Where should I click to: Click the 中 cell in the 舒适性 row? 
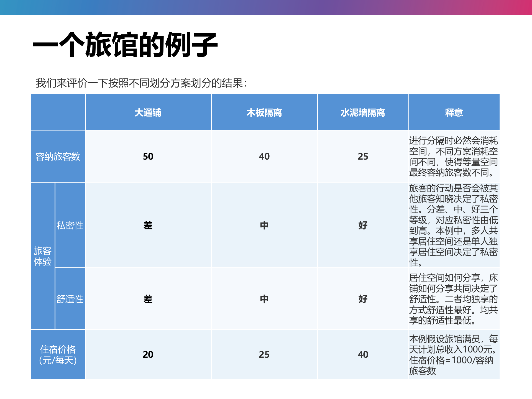pyautogui.click(x=264, y=299)
